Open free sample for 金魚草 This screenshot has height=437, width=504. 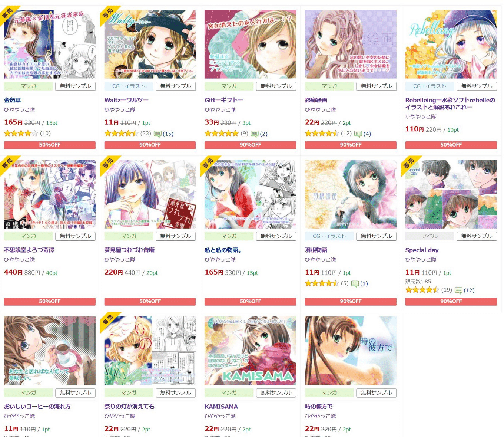pyautogui.click(x=75, y=86)
